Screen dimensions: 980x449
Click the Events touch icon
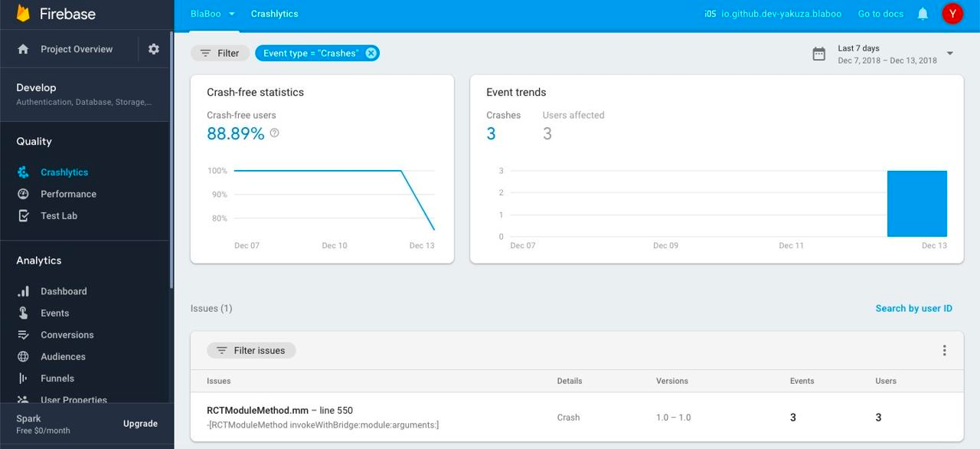(x=23, y=313)
